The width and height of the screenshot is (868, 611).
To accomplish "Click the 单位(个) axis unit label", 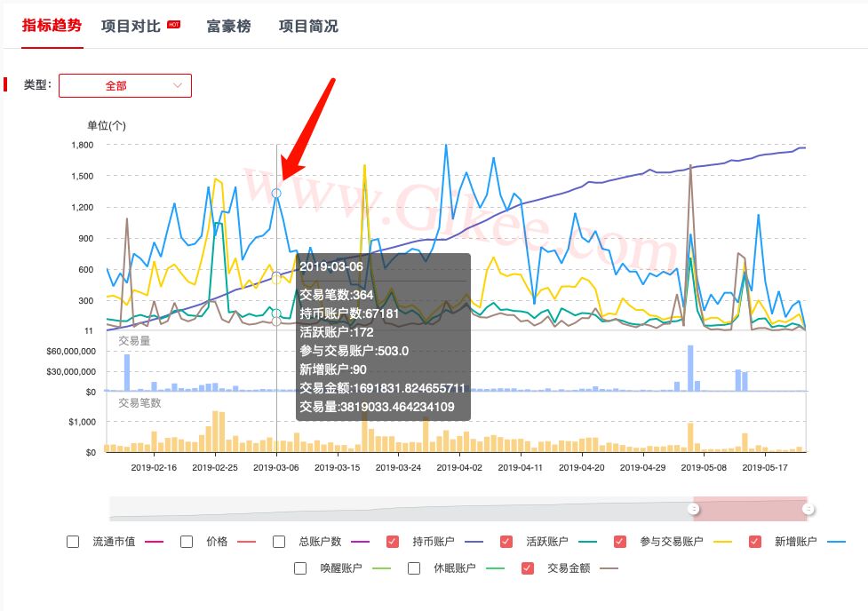I will tap(107, 125).
